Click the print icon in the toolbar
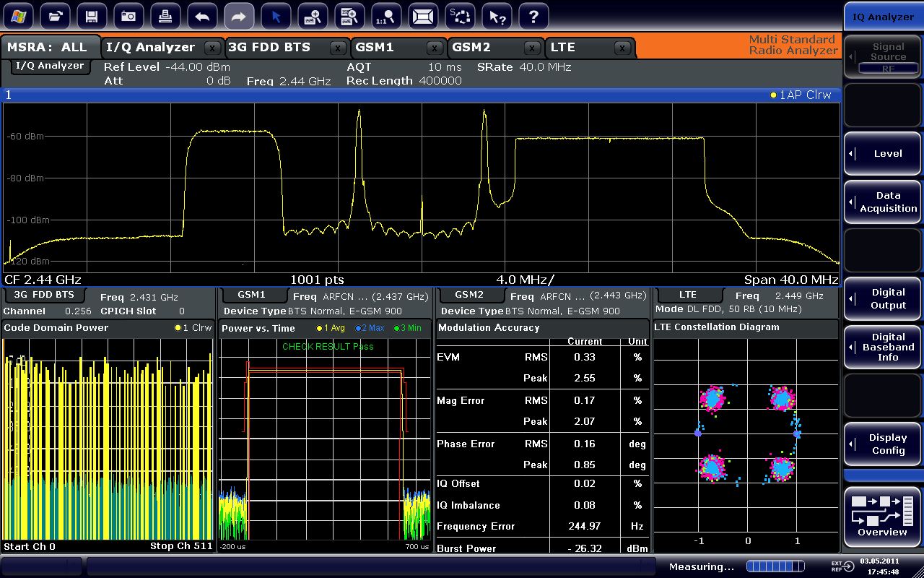The image size is (924, 578). (165, 16)
